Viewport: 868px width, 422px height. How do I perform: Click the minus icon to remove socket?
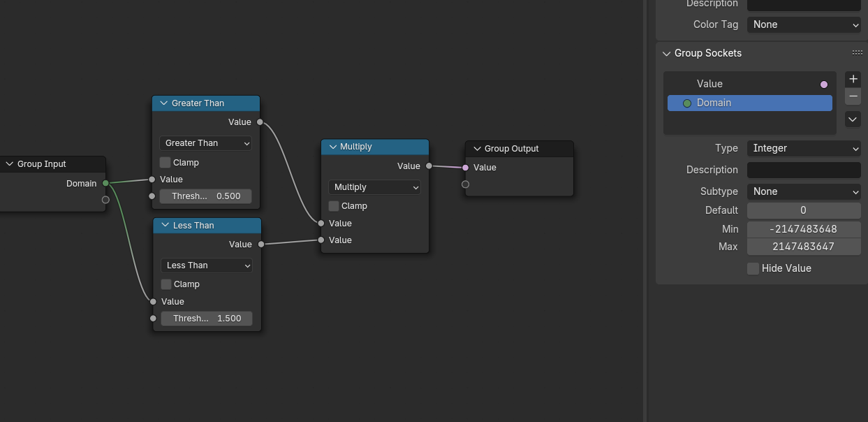point(853,96)
